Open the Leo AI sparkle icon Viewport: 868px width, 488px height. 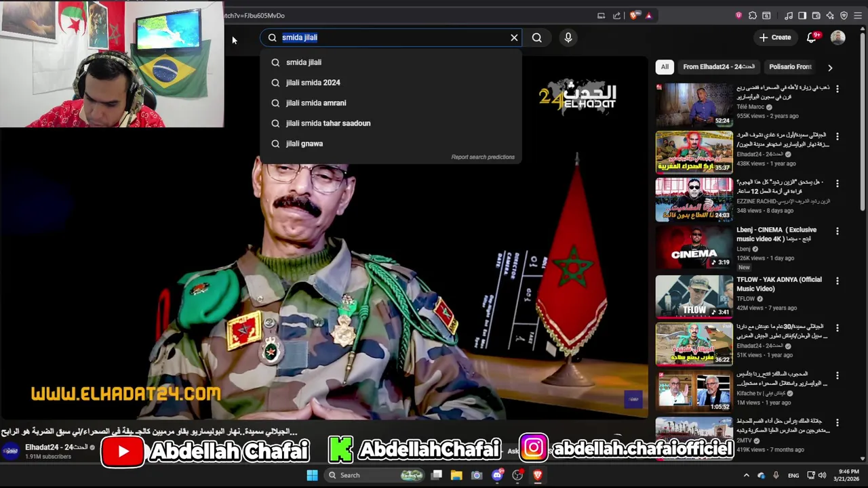(x=830, y=16)
